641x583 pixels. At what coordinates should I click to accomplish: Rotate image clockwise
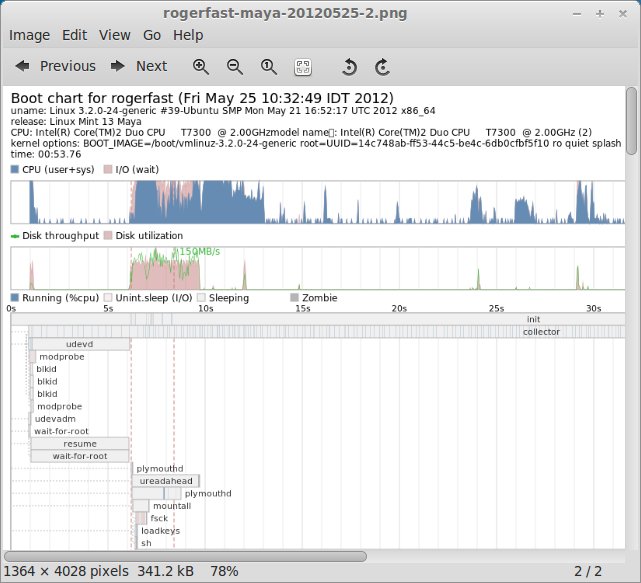(382, 66)
